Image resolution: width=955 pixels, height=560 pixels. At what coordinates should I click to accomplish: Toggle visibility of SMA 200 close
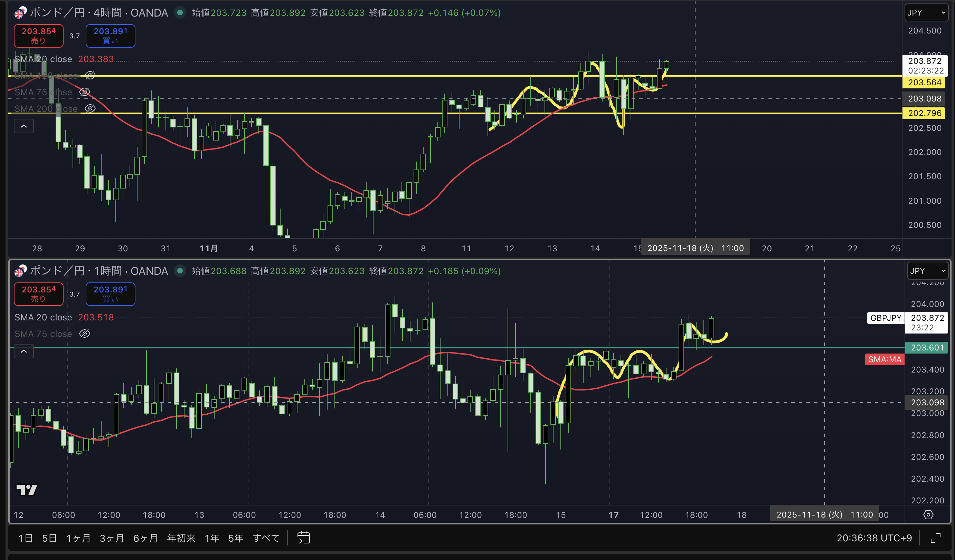[x=90, y=109]
